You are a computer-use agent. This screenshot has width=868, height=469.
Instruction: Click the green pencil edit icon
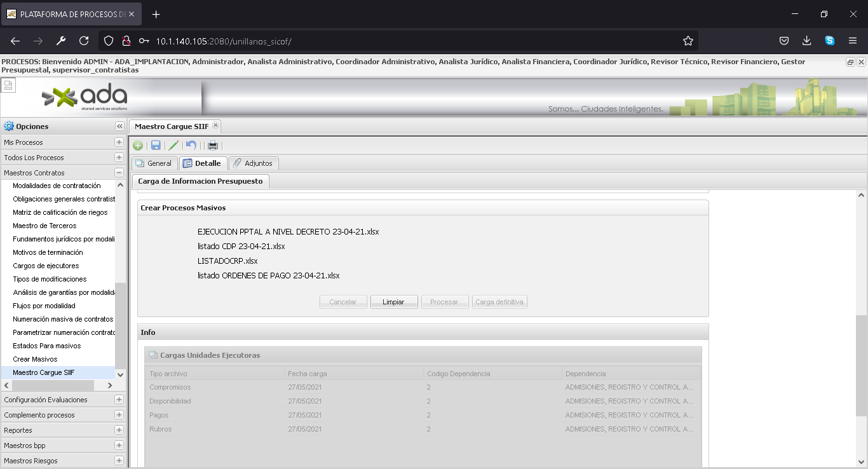pos(173,146)
